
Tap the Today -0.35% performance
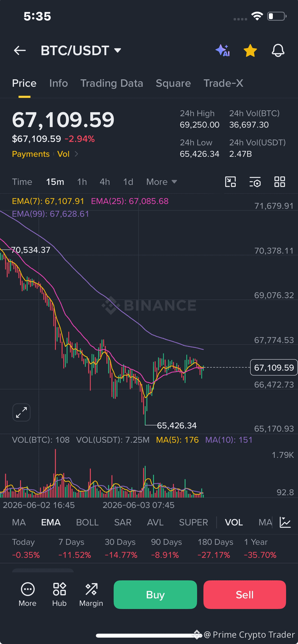coord(26,549)
